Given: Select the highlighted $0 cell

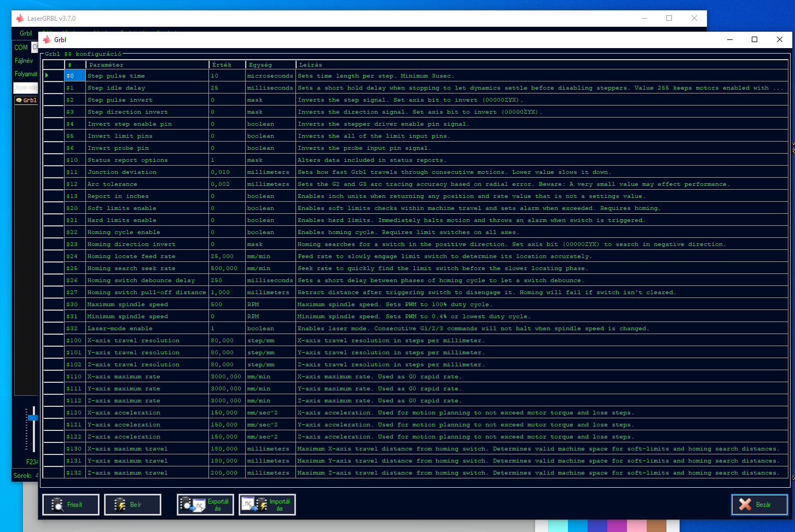Looking at the screenshot, I should click(x=75, y=76).
